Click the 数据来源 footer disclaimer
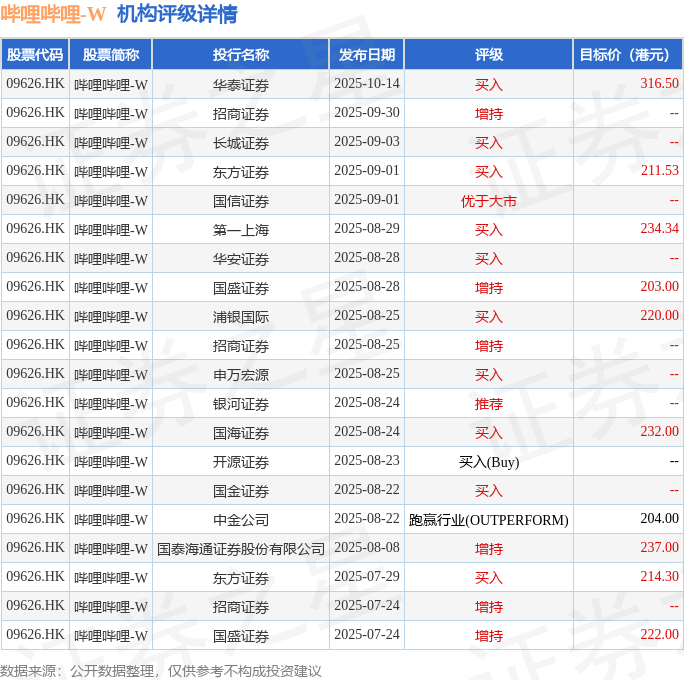Image resolution: width=684 pixels, height=680 pixels. [161, 671]
